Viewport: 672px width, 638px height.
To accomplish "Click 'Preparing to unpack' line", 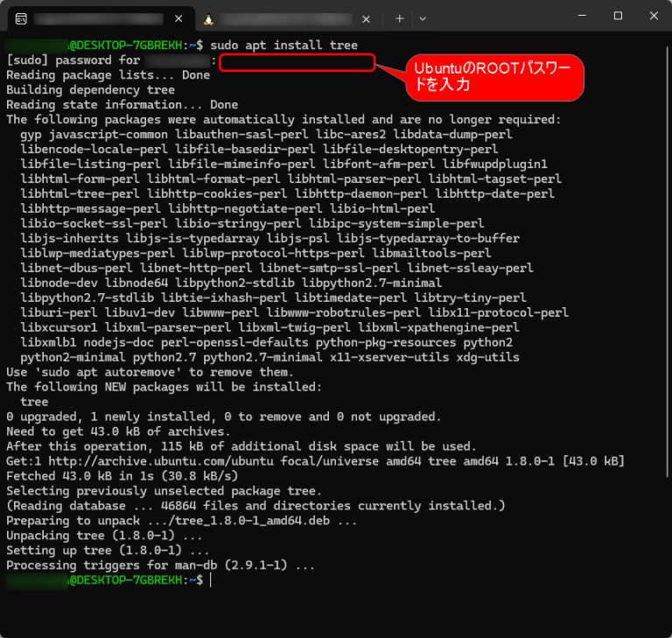I will coord(181,521).
